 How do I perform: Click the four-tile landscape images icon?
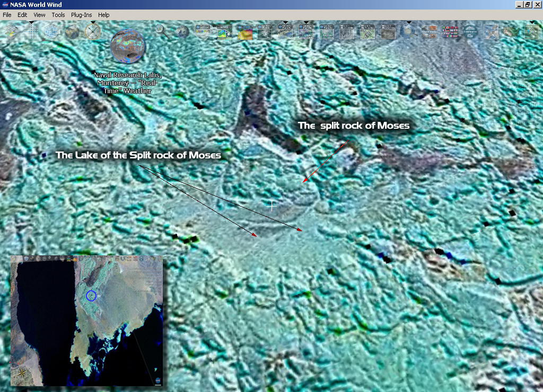point(430,31)
